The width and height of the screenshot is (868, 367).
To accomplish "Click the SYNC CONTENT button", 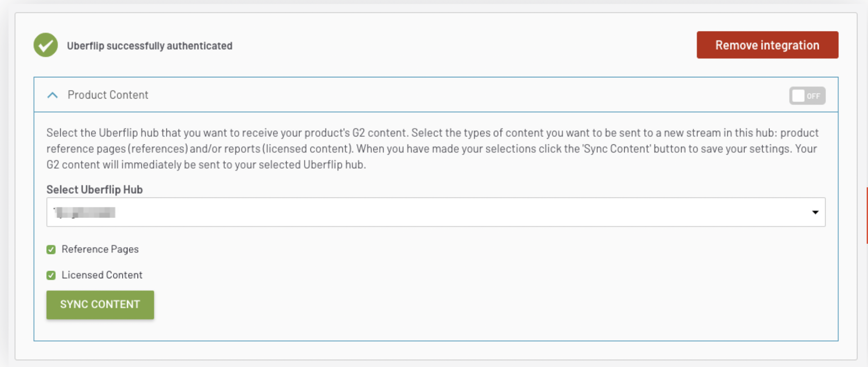I will [100, 305].
